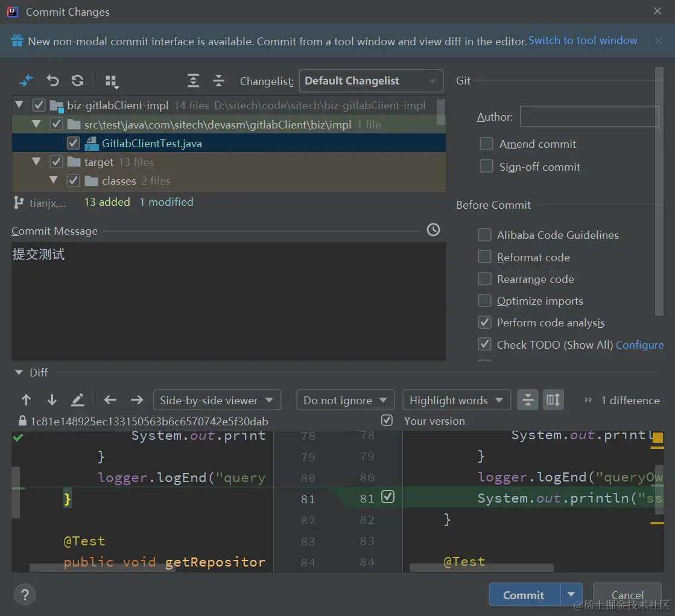Click right diff pane horizontal scrollbar
Screen dimensions: 675x616
pyautogui.click(x=481, y=568)
